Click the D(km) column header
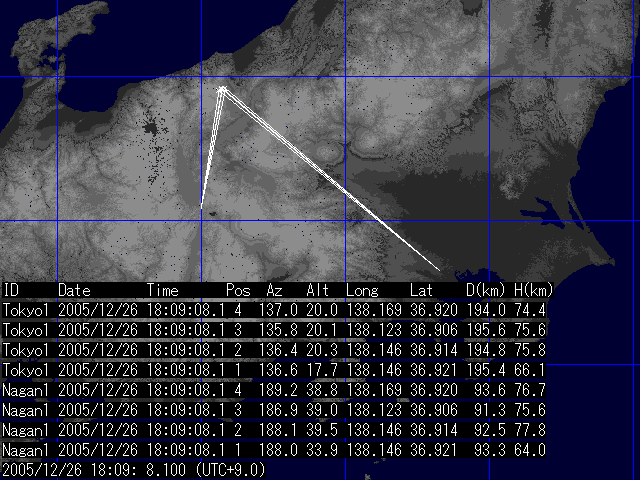The width and height of the screenshot is (640, 480). point(485,290)
